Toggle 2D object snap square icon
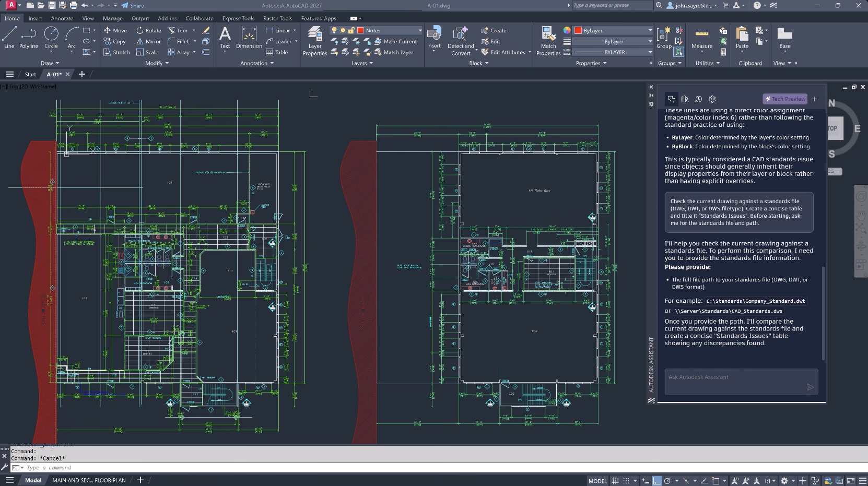 point(716,481)
